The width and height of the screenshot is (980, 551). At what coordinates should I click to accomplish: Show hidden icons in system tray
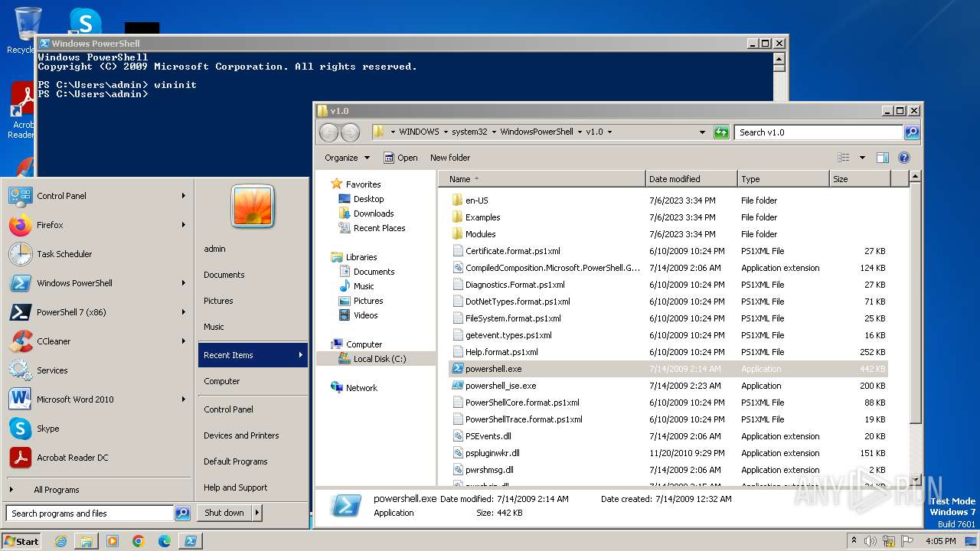[x=854, y=541]
